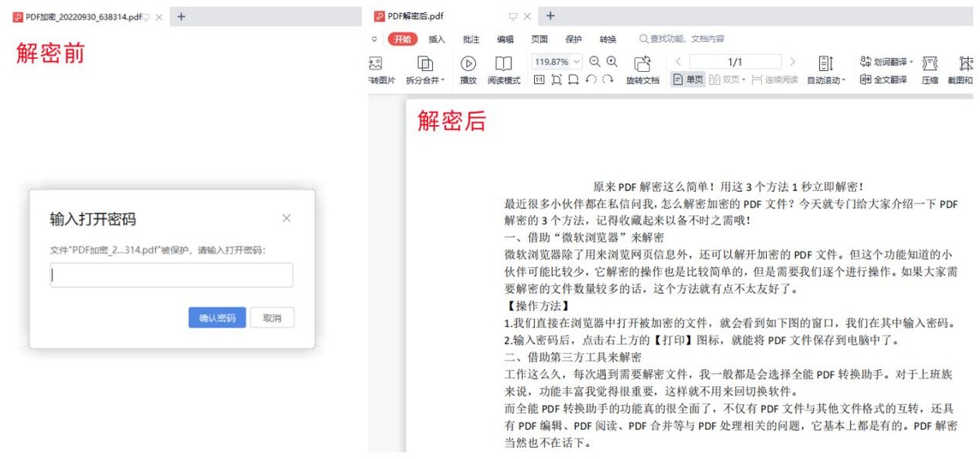Click the 截图和 screenshot tool icon
The image size is (980, 459).
pyautogui.click(x=966, y=63)
